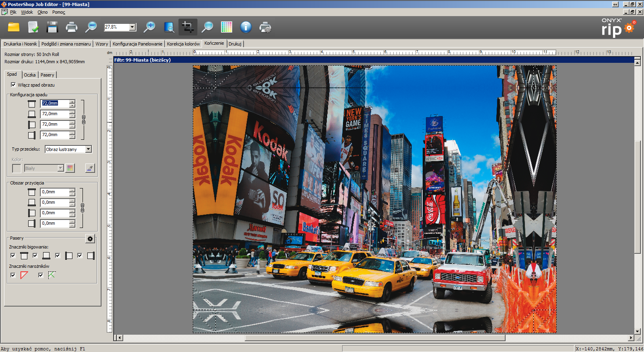Click the left bleed edge icon
Viewport: 644px width, 352px height.
32,125
